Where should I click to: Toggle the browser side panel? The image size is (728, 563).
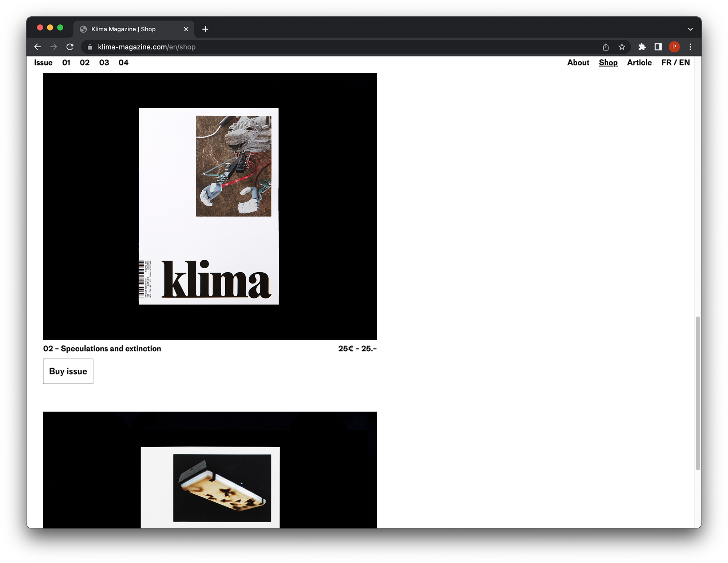[658, 47]
